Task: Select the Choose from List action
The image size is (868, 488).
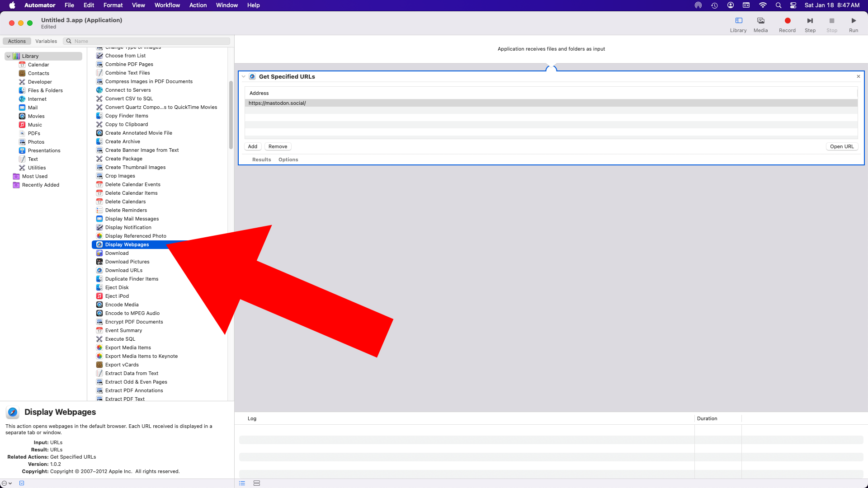Action: coord(125,56)
